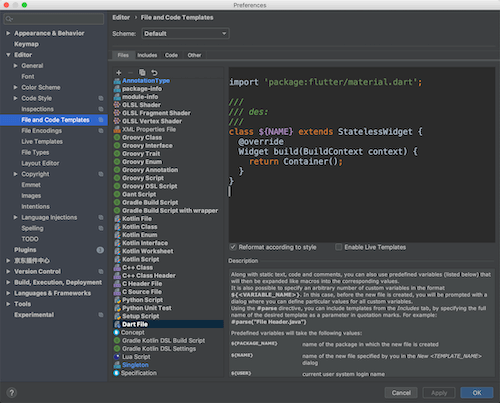Select the Dart File icon
This screenshot has width=500, height=403.
click(x=117, y=324)
